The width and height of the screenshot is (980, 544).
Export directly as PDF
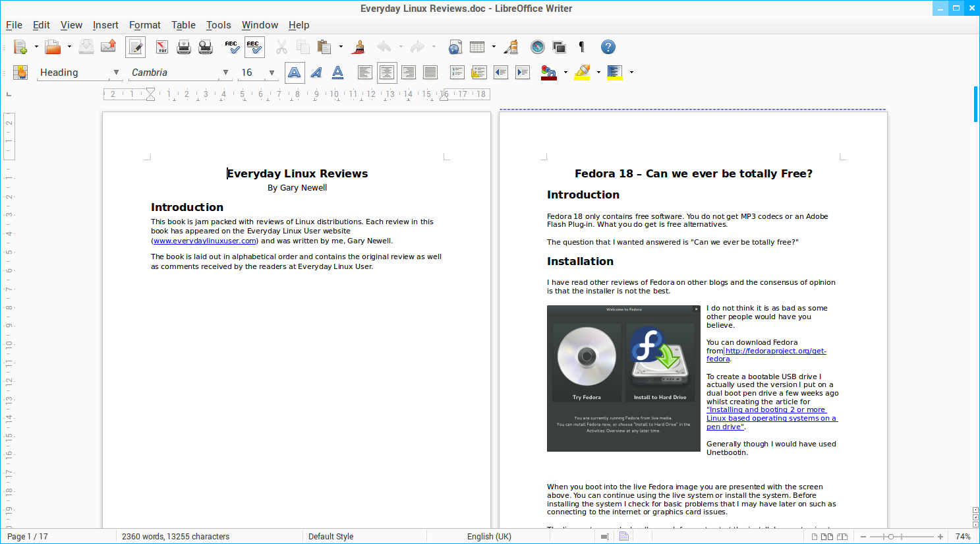point(161,47)
